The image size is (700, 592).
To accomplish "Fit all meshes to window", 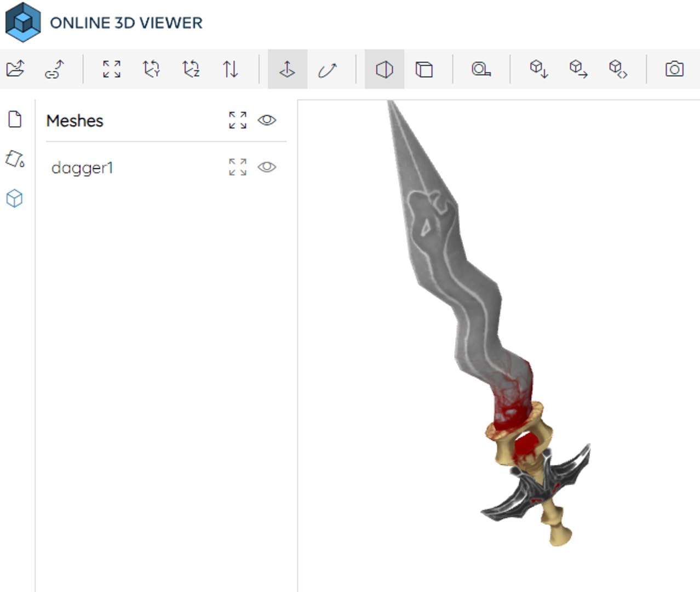I will 238,120.
